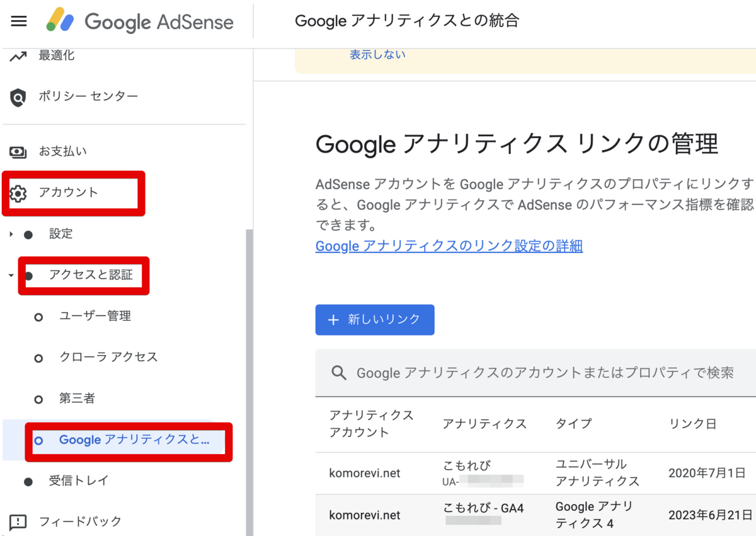Click アナリティクス column header
The height and width of the screenshot is (536, 756).
(484, 424)
